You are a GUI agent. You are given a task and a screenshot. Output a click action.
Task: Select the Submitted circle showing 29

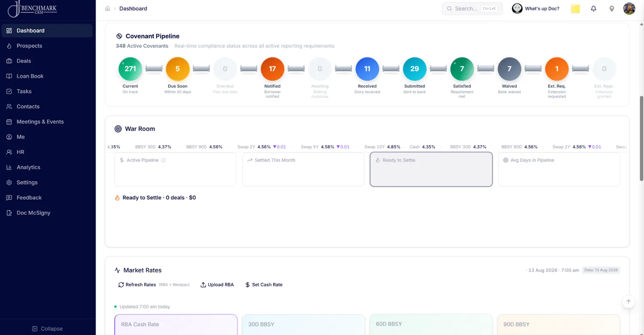pos(415,69)
